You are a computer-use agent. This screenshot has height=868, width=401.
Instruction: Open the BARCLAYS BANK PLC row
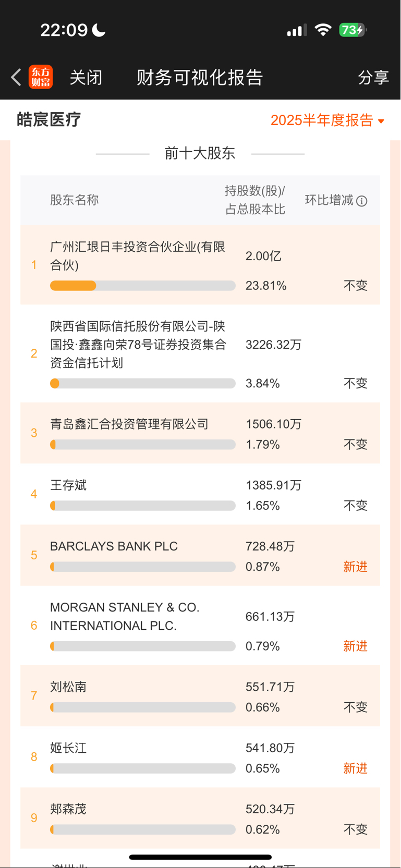(200, 555)
